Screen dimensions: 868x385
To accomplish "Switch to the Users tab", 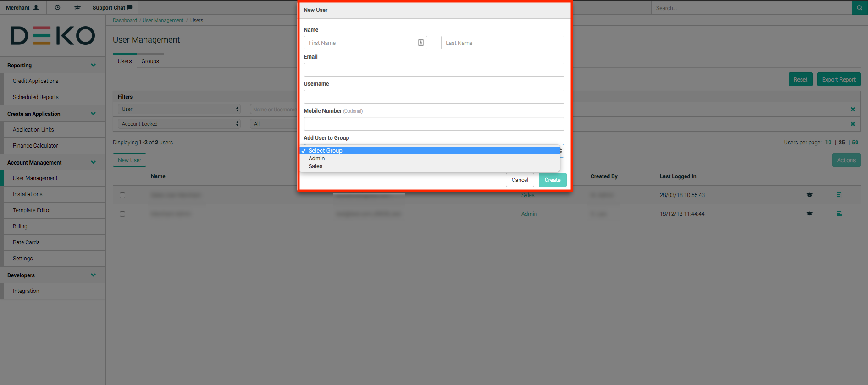I will tap(125, 61).
